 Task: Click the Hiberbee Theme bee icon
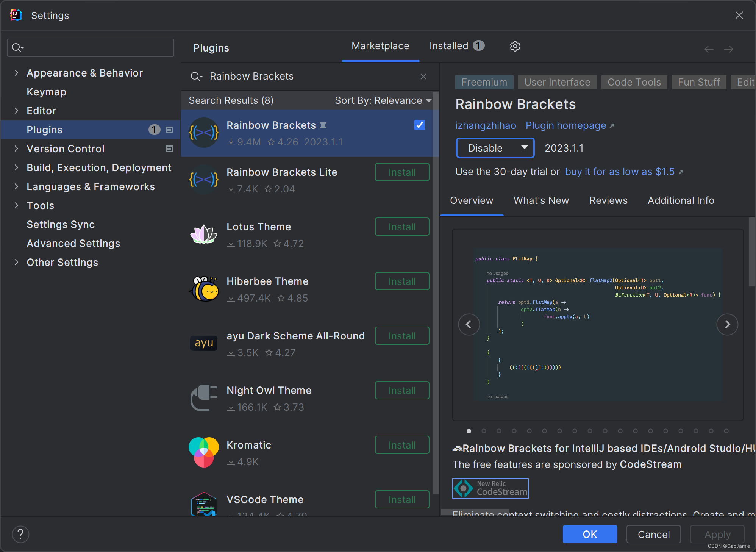(x=204, y=289)
